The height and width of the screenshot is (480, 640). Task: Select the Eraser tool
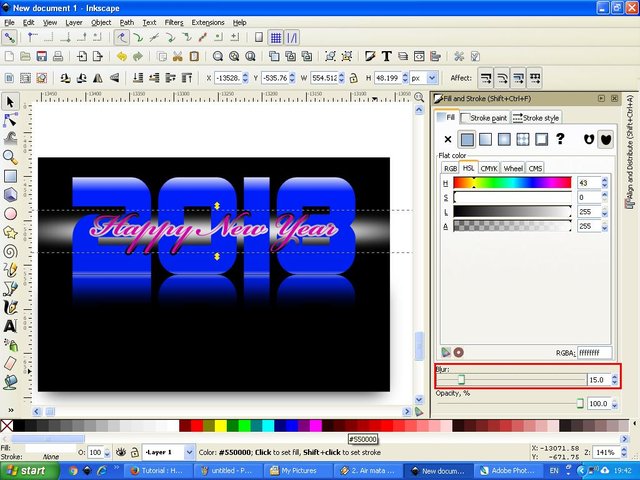[10, 363]
